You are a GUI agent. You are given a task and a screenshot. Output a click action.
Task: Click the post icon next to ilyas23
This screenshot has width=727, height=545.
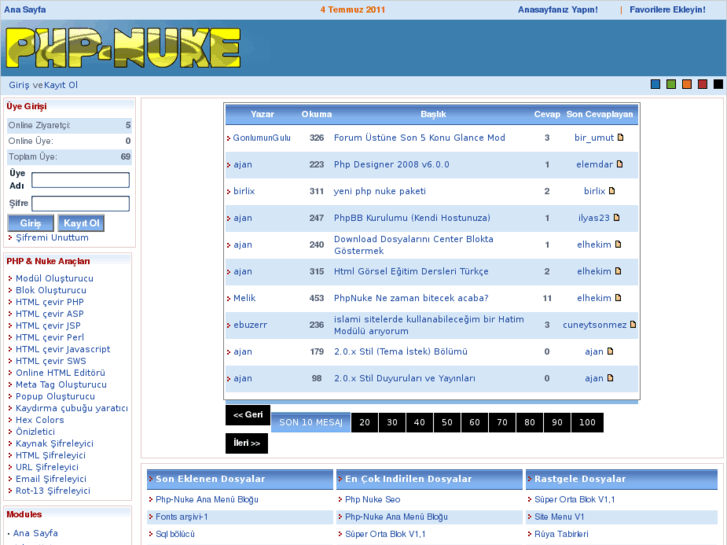pyautogui.click(x=616, y=217)
